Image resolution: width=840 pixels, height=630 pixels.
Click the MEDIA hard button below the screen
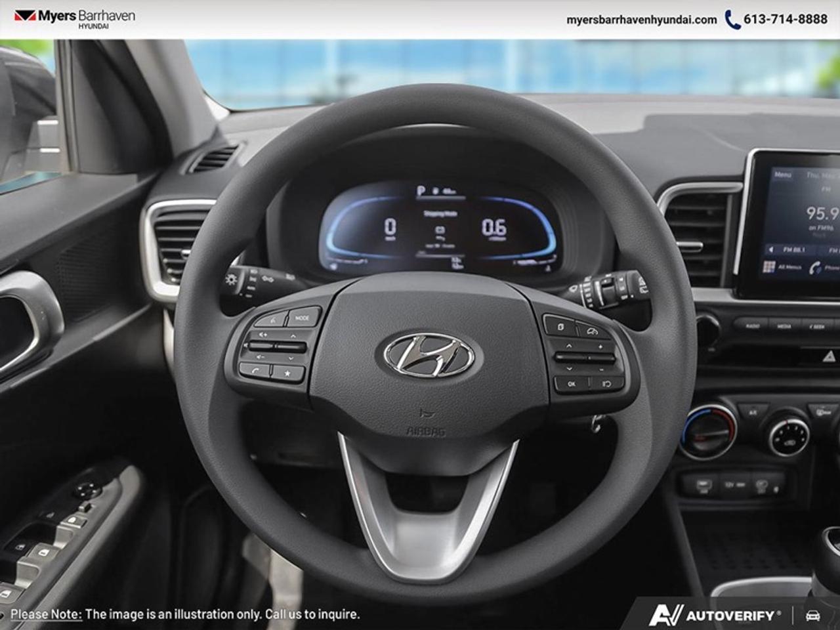[785, 325]
